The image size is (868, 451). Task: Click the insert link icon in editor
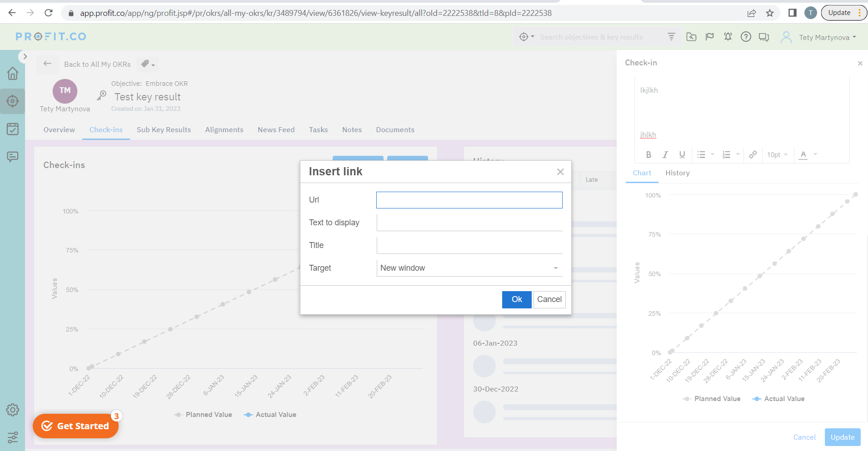click(x=753, y=155)
